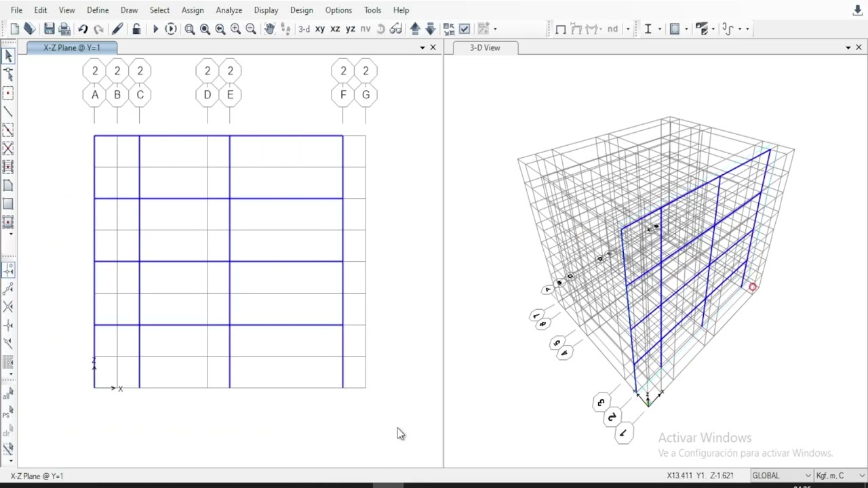Select draw poly area tool
Viewport: 868px width, 488px height.
(8, 185)
